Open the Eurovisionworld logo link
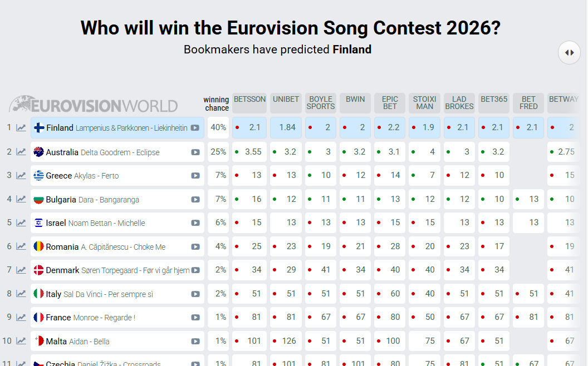The height and width of the screenshot is (366, 588). coord(94,105)
